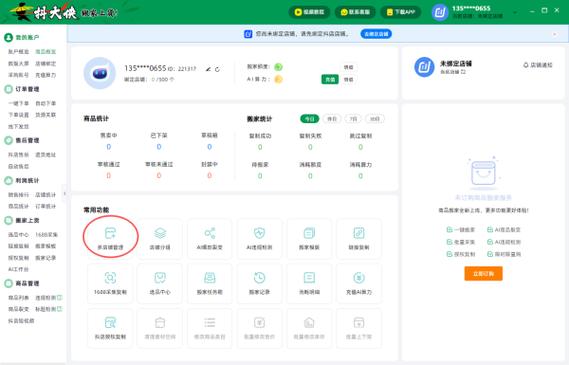Viewport: 569px width, 365px height.
Task: Click the orange 立即订购 button
Action: [x=483, y=274]
